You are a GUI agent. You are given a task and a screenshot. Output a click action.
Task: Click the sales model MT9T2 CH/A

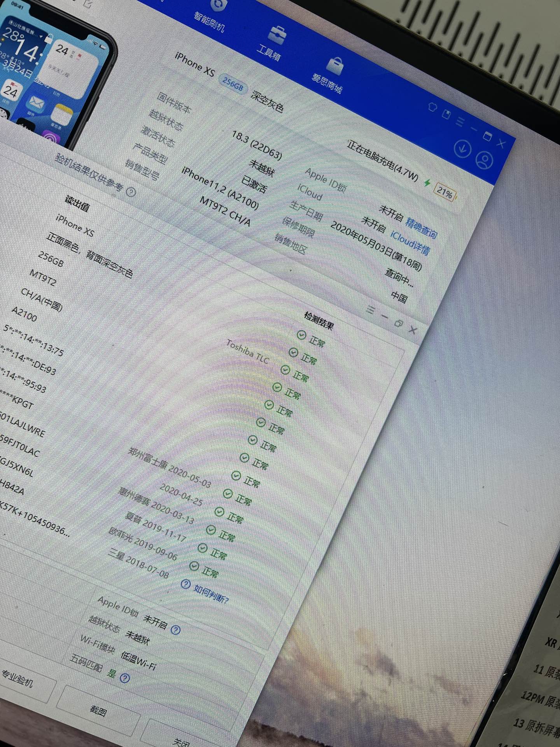click(x=225, y=211)
